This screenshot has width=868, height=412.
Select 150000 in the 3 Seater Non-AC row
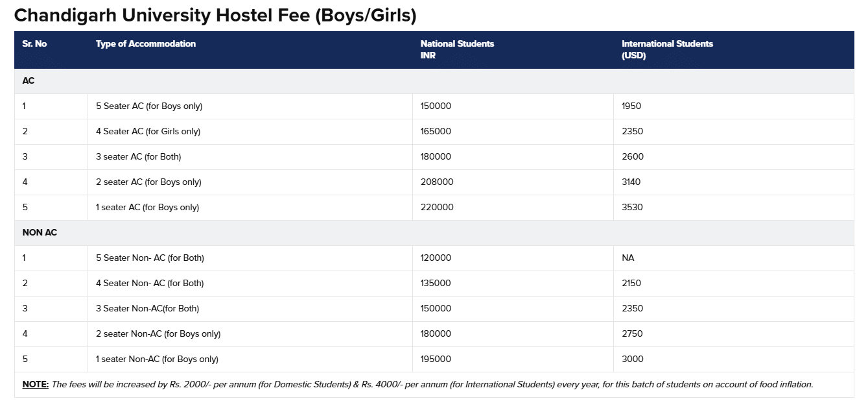click(x=436, y=308)
